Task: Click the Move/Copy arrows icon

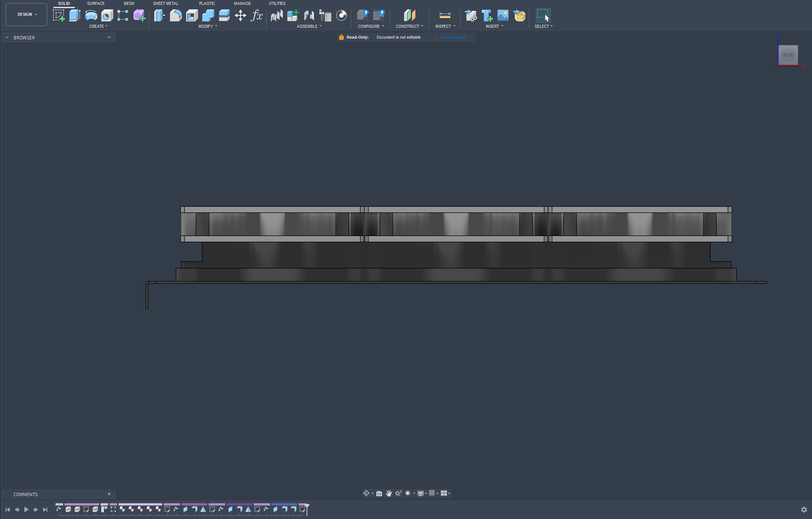Action: pyautogui.click(x=240, y=15)
